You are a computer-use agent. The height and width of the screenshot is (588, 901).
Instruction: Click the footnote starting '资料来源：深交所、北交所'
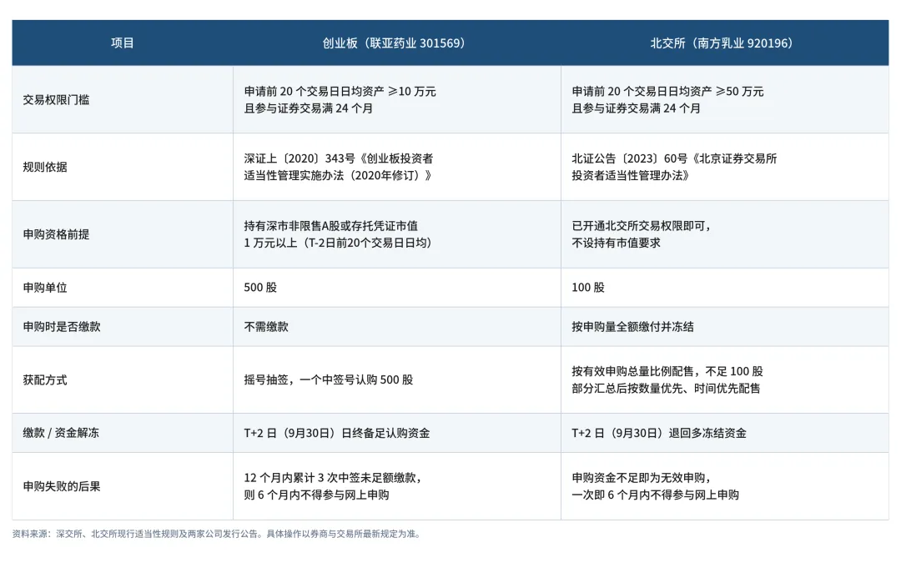[x=218, y=534]
